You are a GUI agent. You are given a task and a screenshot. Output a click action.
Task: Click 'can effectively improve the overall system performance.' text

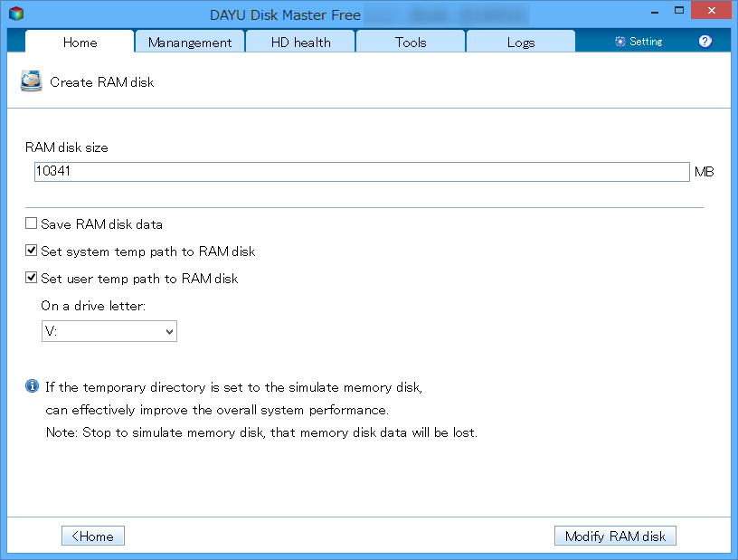[x=217, y=410]
